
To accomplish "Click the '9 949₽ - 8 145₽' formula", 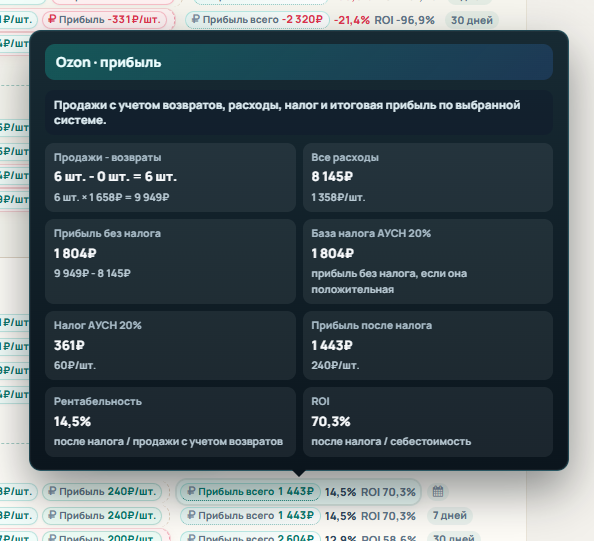I will [x=92, y=273].
